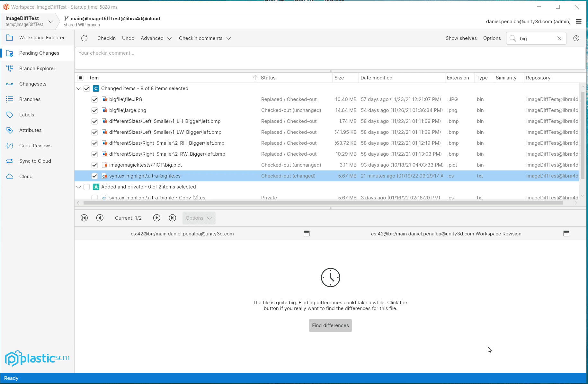Expand the Added and private group
The width and height of the screenshot is (588, 384).
(x=78, y=187)
